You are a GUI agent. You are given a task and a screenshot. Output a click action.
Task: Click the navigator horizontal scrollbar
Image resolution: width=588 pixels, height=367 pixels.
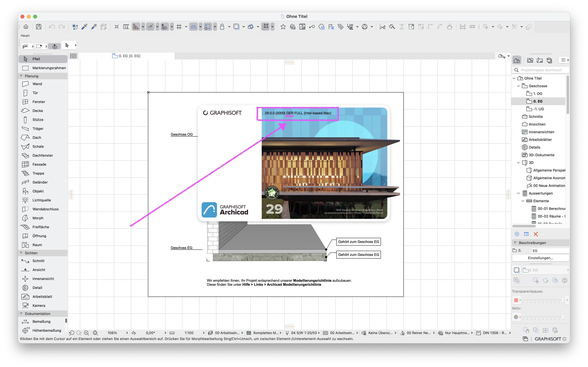(524, 226)
